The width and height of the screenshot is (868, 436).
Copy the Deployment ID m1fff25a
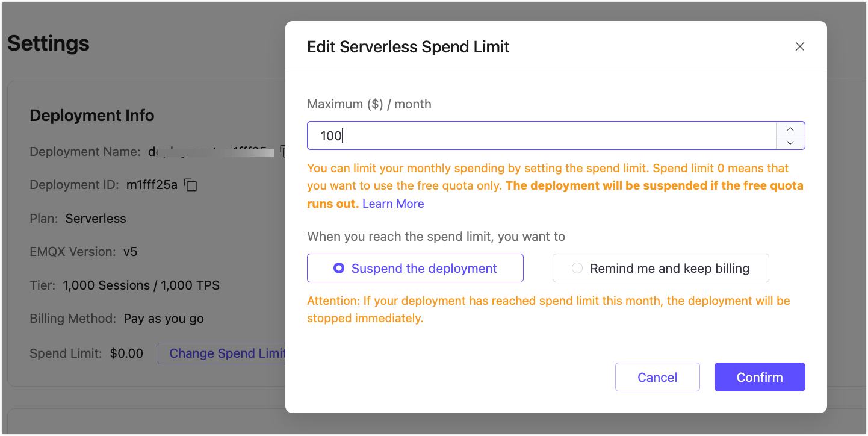coord(190,185)
